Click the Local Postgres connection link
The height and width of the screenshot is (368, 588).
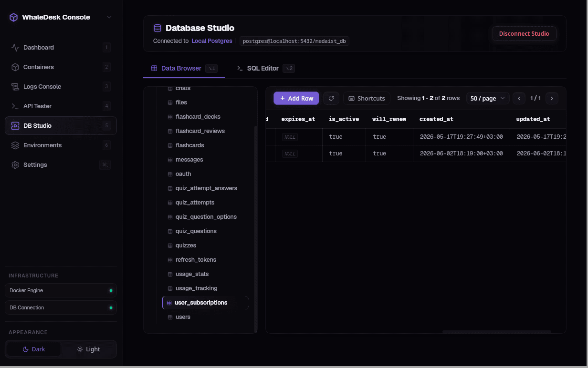[x=212, y=41]
